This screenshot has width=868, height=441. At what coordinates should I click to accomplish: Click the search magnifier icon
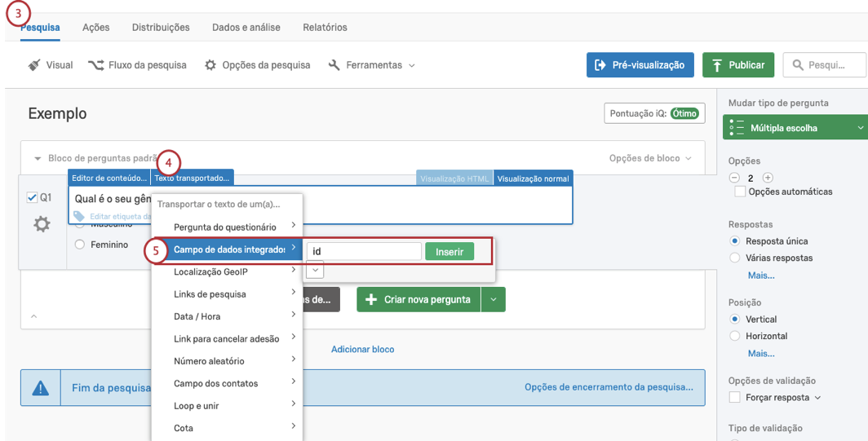click(798, 65)
